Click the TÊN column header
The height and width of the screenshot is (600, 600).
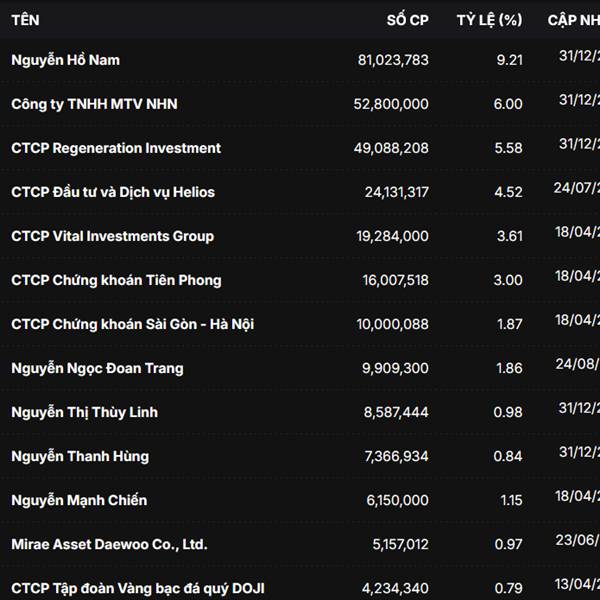(x=25, y=20)
